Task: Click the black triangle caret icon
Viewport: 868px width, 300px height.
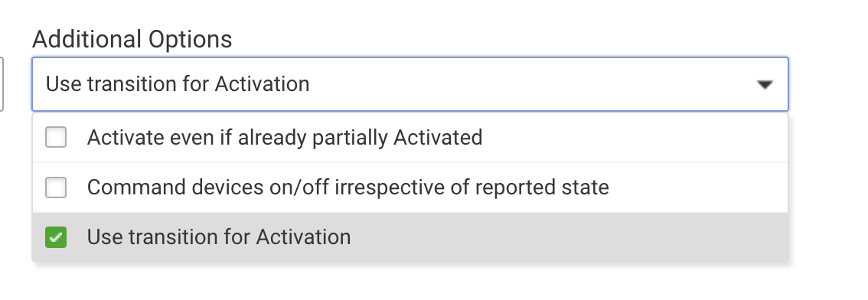Action: point(765,85)
